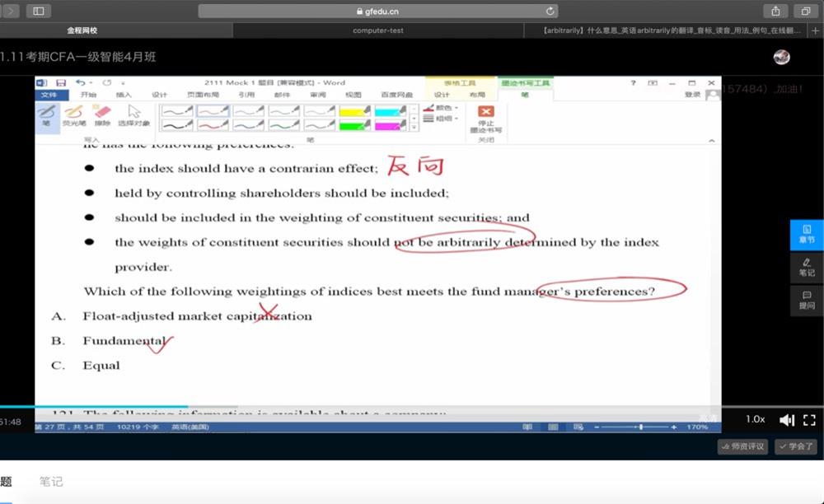Switch to the computer-test browser tab
The image size is (824, 504).
[377, 30]
